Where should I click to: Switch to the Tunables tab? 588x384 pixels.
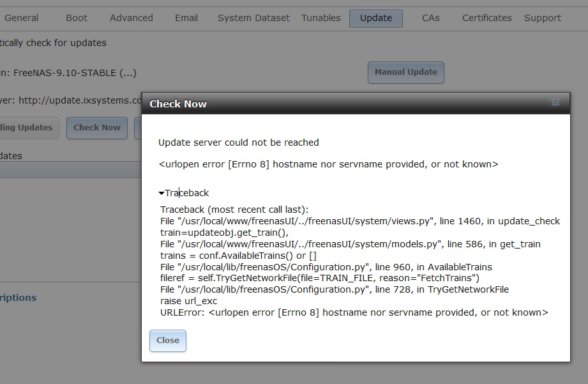point(321,18)
